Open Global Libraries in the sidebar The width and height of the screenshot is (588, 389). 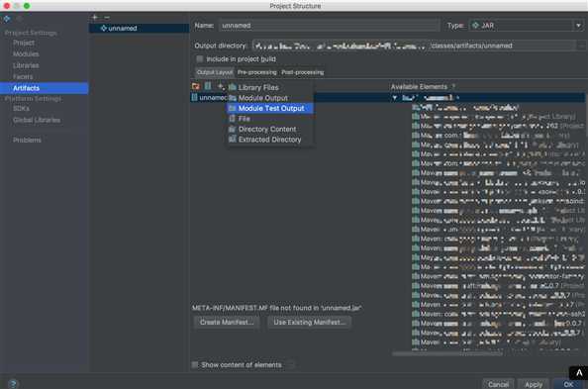pos(37,120)
